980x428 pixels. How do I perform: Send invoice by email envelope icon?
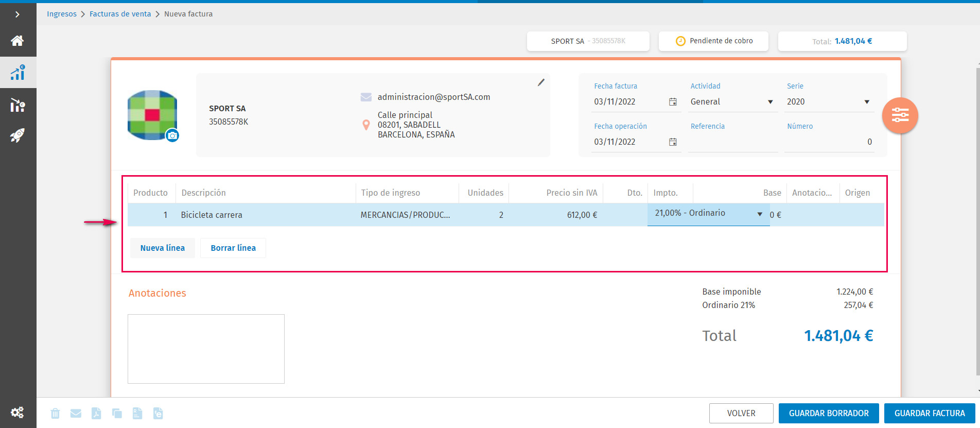(x=76, y=413)
